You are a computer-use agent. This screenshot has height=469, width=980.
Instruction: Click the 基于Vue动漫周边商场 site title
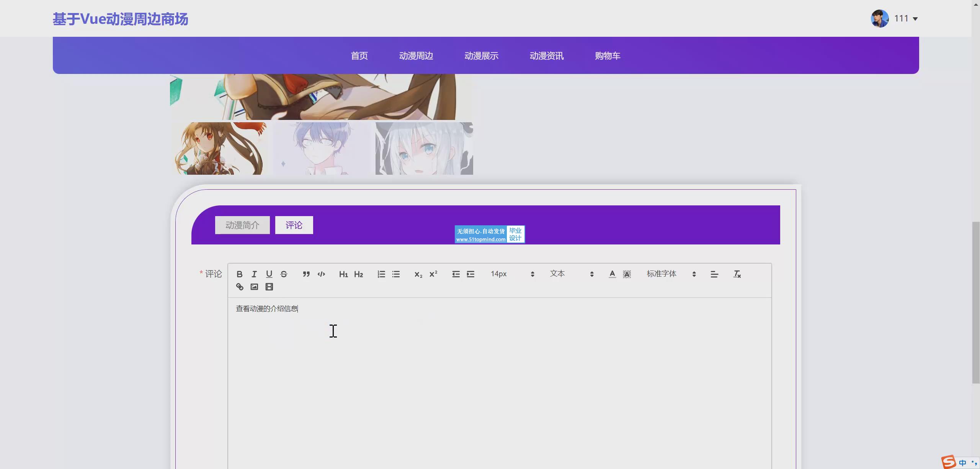[120, 19]
